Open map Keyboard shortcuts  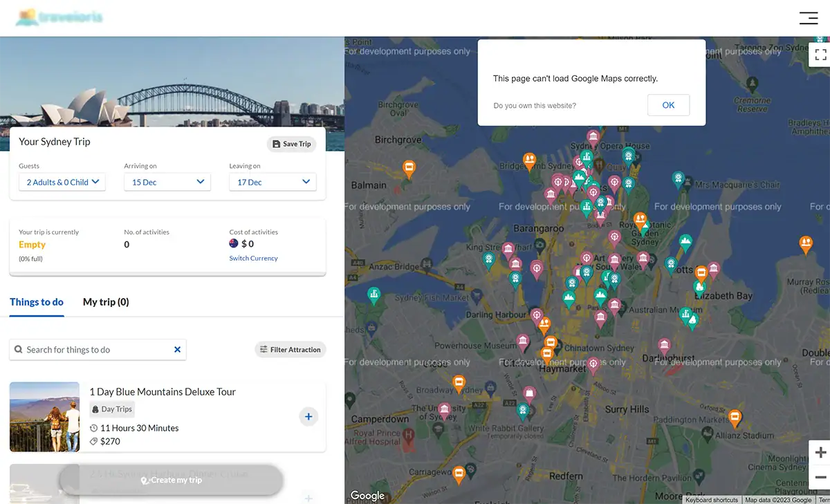(x=712, y=500)
